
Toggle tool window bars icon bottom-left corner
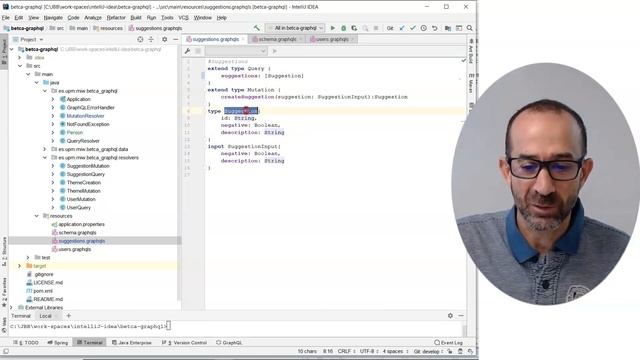click(6, 351)
